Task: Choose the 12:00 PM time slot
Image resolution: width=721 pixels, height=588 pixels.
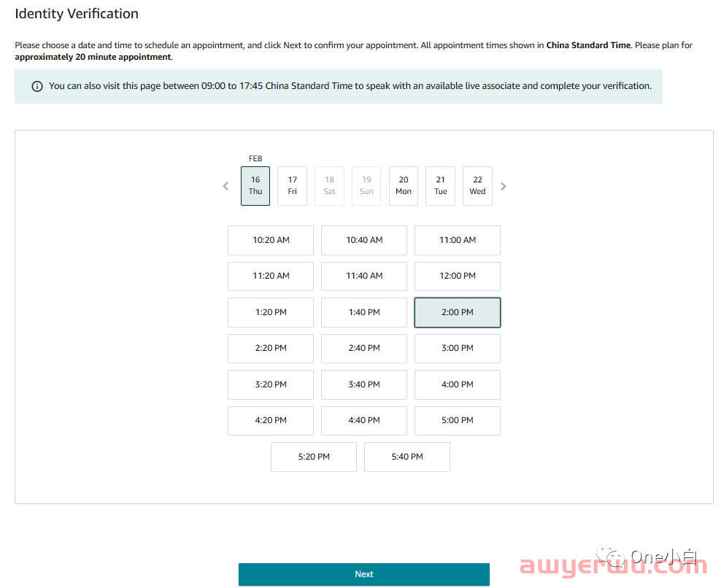Action: pyautogui.click(x=458, y=276)
